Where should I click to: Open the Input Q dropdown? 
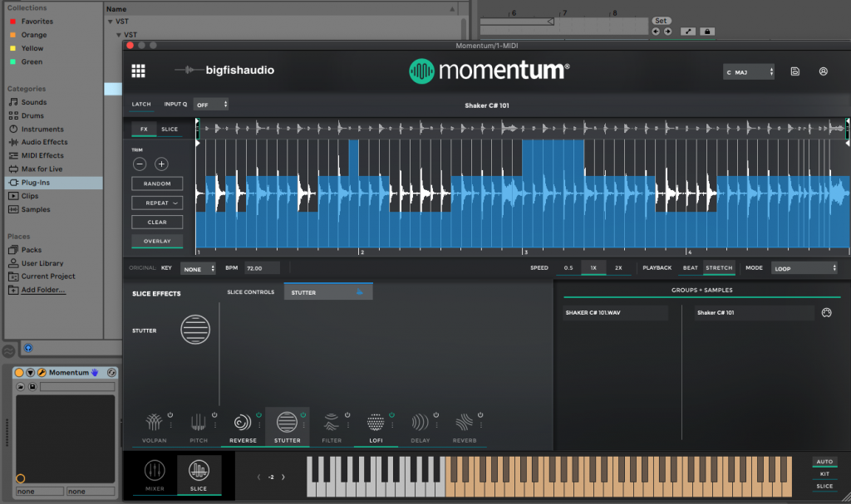(211, 105)
